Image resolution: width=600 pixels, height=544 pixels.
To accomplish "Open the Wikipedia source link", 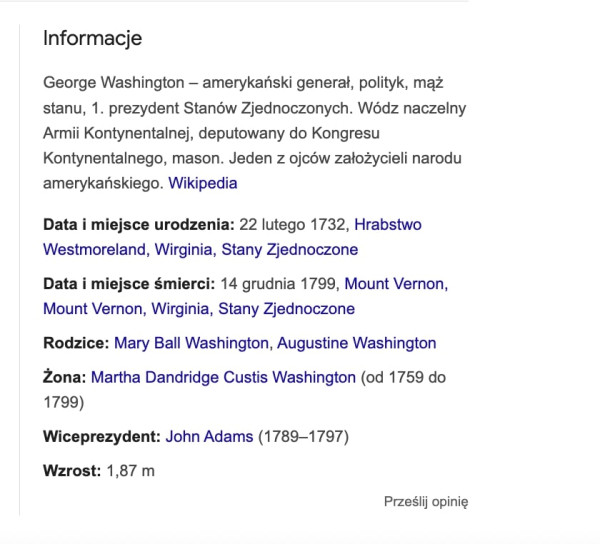I will tap(202, 184).
